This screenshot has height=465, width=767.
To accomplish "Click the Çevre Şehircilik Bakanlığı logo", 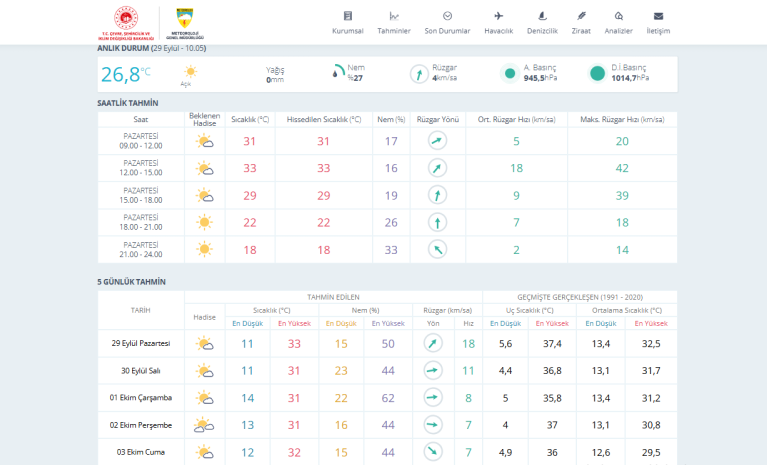I will [126, 23].
